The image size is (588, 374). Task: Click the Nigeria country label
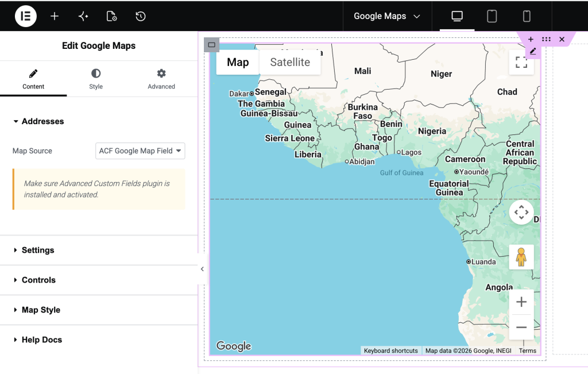[432, 132]
